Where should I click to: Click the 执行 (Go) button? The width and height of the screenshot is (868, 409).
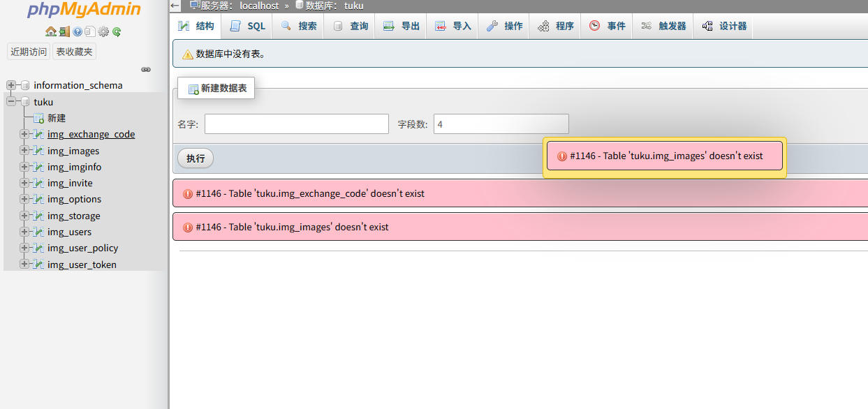tap(196, 158)
